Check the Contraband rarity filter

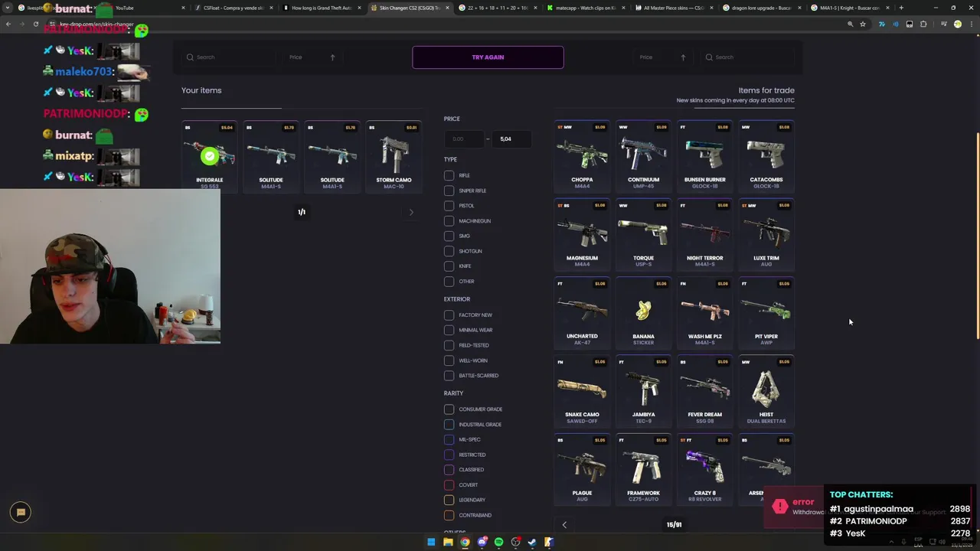pos(449,515)
